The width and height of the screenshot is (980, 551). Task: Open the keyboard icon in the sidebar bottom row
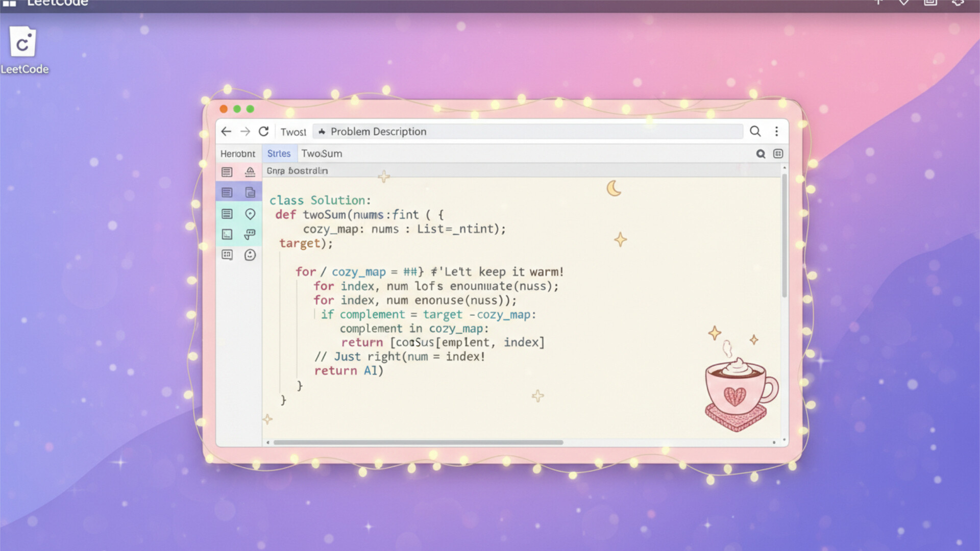(227, 255)
